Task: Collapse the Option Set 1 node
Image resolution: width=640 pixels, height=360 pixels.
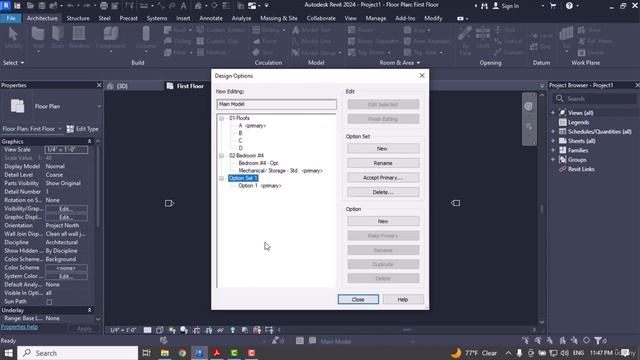Action: [x=222, y=178]
